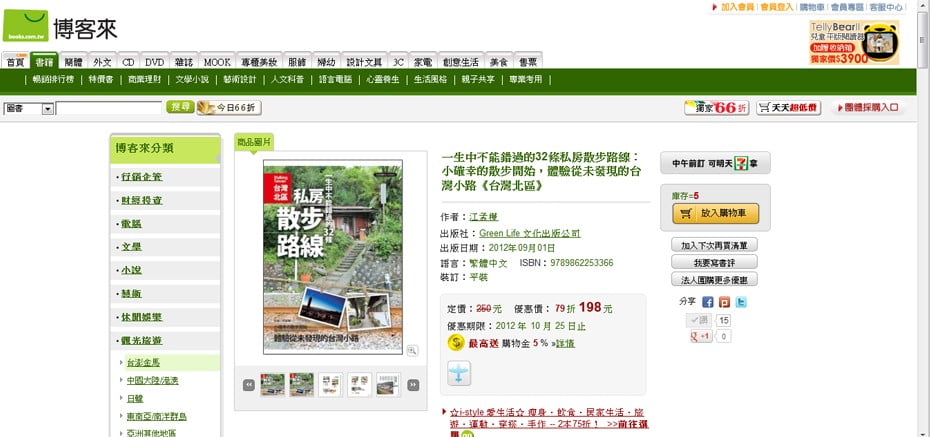This screenshot has width=930, height=437.
Task: Add the book to cart with 放入購物車
Action: tap(717, 213)
